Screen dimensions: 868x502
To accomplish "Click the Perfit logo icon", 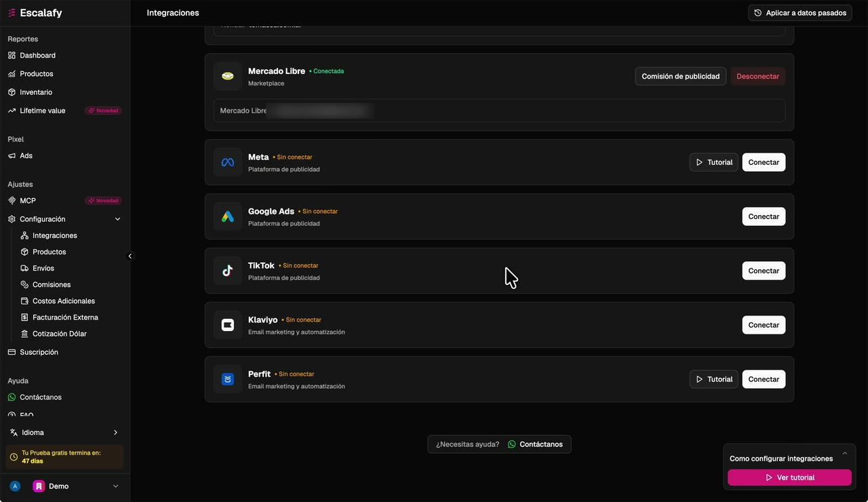I will point(228,380).
